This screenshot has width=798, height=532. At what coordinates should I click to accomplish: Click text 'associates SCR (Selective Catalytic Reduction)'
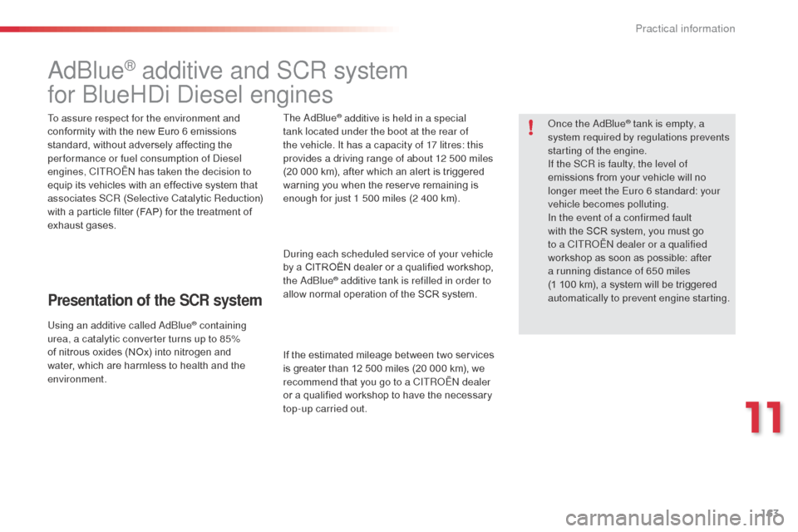coord(155,199)
